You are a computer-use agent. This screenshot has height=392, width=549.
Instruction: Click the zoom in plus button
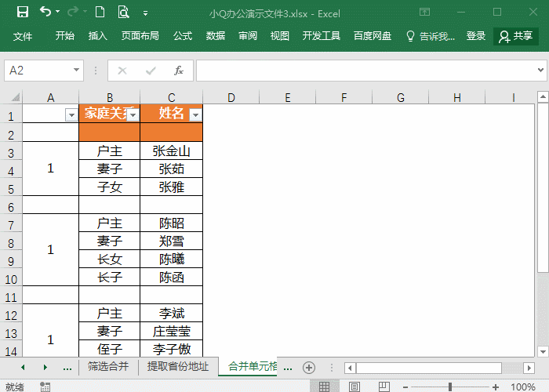tap(496, 387)
